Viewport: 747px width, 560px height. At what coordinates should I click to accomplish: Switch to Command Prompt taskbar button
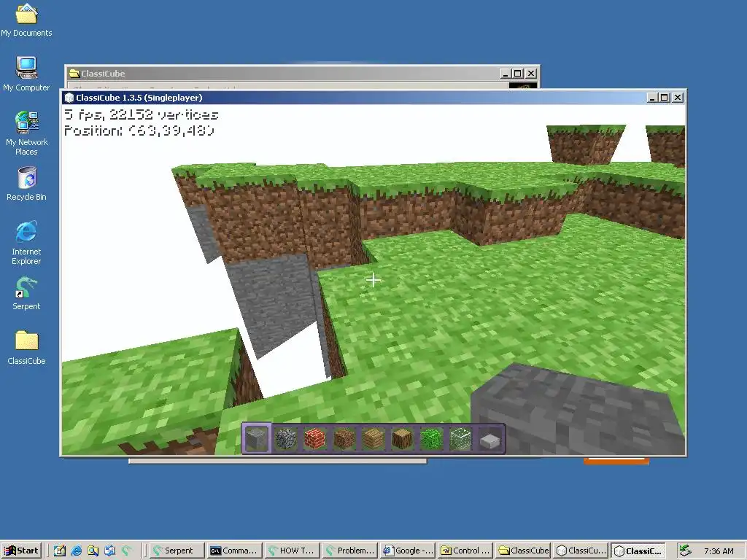coord(236,551)
